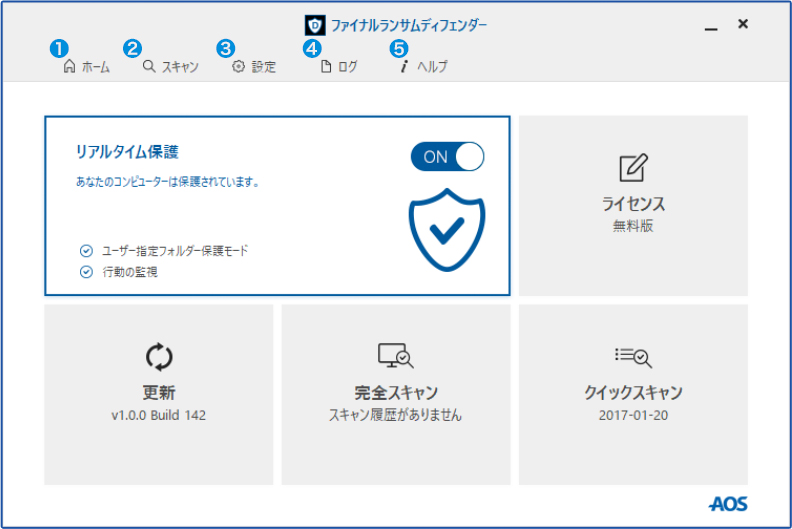Click the ライセンス tile label

point(633,204)
